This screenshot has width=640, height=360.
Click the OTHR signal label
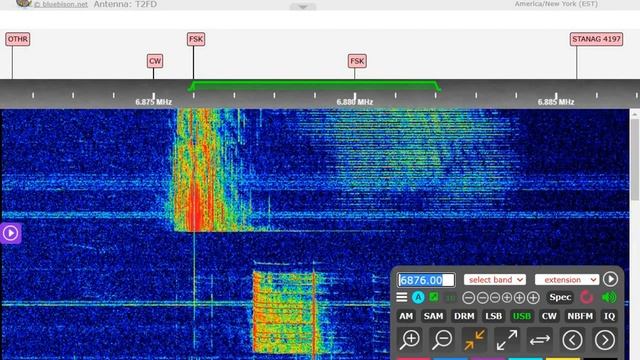tap(18, 40)
